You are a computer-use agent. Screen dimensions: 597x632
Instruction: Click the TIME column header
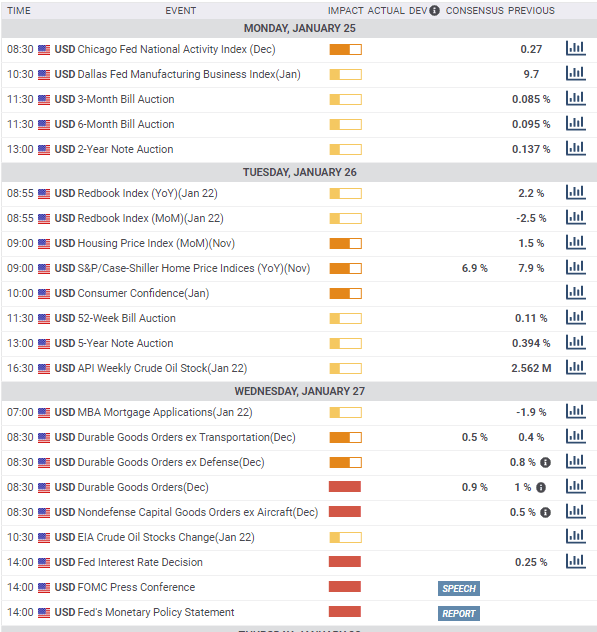[x=19, y=10]
